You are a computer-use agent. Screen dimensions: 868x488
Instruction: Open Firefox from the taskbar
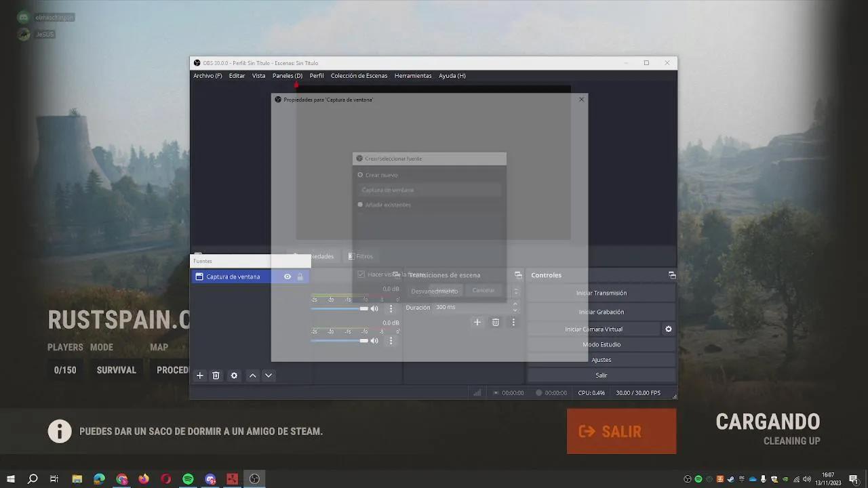click(x=144, y=479)
